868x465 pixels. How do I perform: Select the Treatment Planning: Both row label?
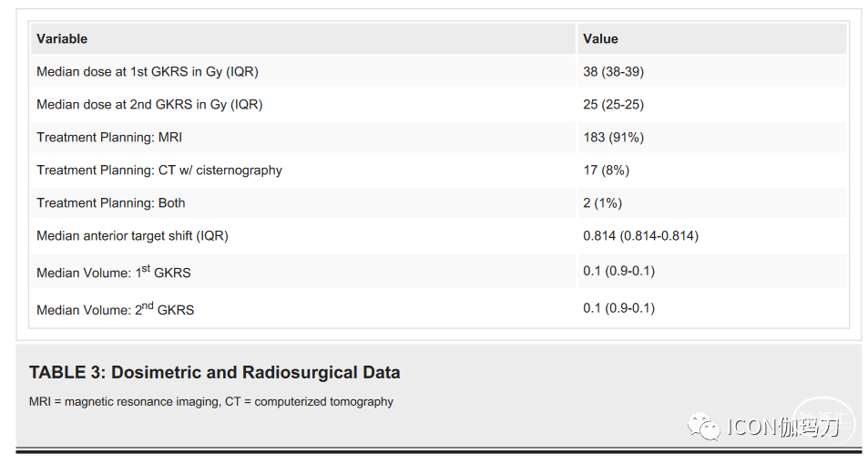click(111, 203)
